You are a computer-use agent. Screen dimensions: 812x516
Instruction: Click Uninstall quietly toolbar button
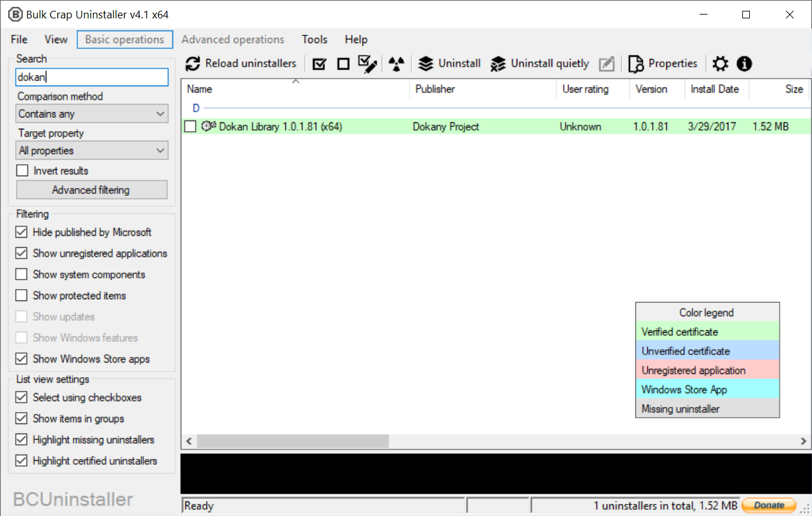tap(540, 63)
